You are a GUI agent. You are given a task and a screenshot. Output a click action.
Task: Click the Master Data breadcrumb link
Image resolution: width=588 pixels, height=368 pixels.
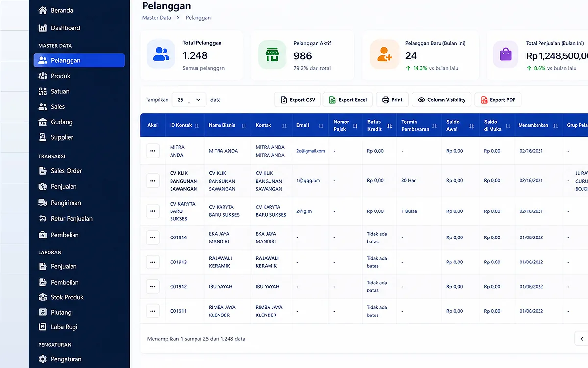coord(156,18)
